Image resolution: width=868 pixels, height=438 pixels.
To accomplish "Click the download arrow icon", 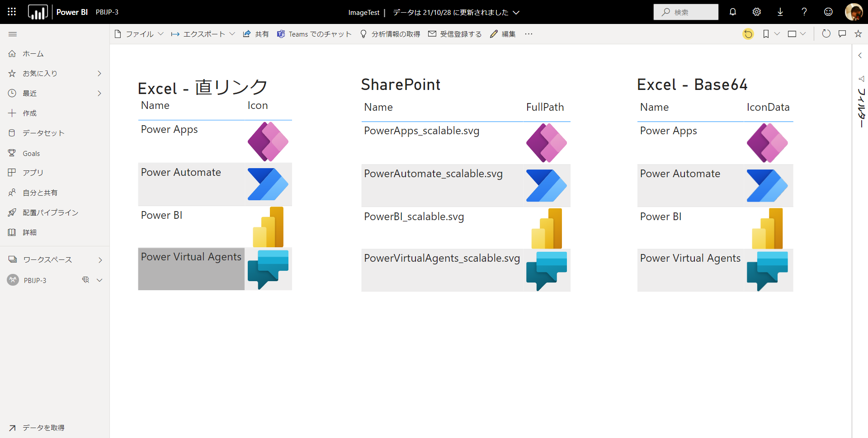I will click(x=780, y=12).
